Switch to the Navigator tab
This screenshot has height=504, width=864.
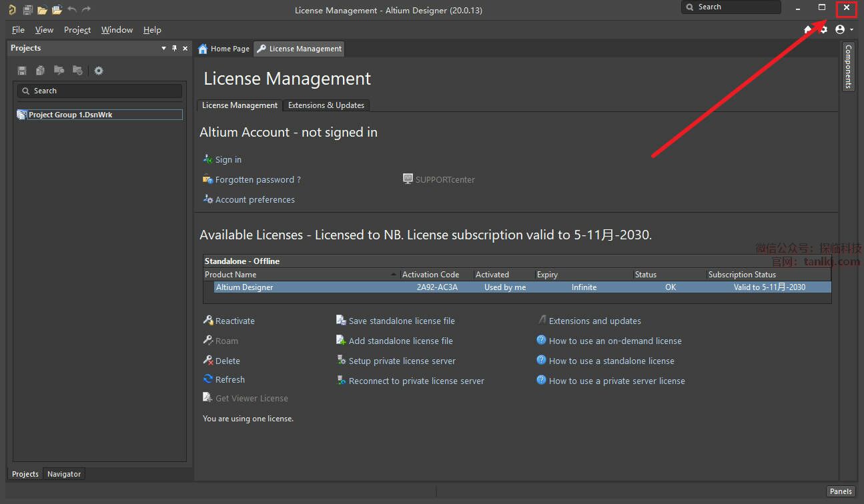(x=64, y=474)
